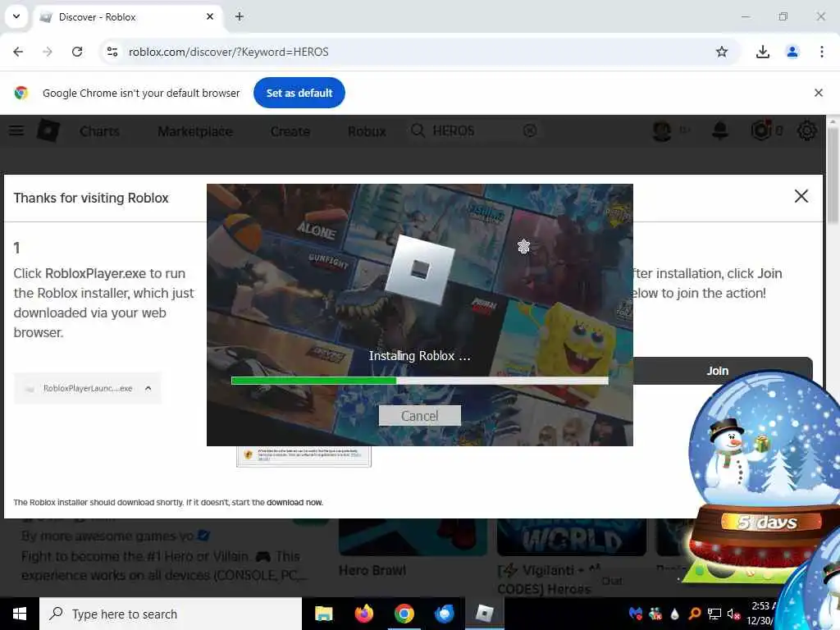Viewport: 840px width, 630px height.
Task: Open the Windows Start menu
Action: (x=20, y=614)
